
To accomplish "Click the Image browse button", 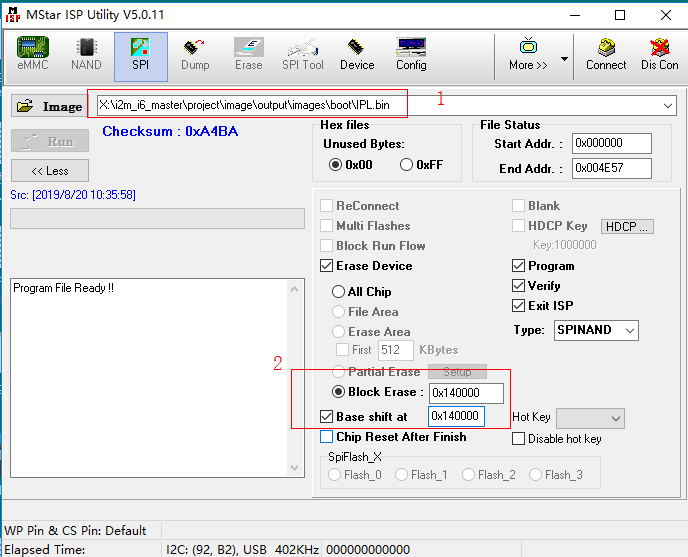I will point(49,106).
